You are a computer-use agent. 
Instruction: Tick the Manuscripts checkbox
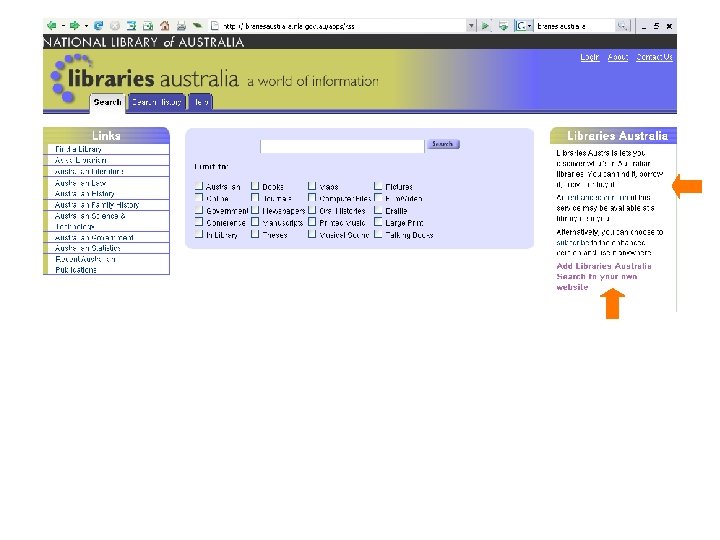255,222
